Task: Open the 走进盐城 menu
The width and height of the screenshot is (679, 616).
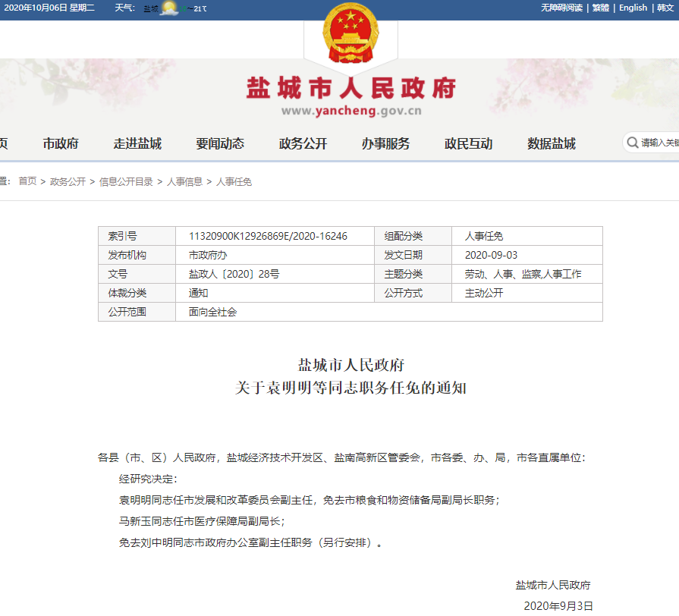Action: 137,143
